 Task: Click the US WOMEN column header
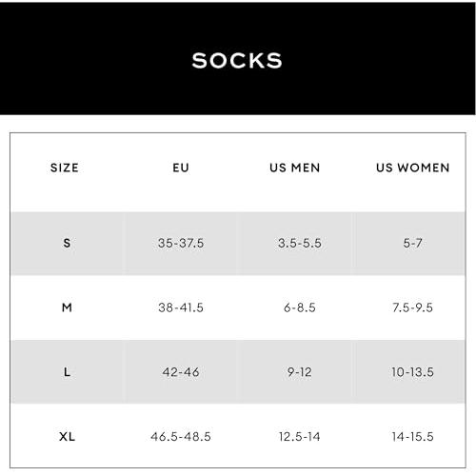coord(413,168)
